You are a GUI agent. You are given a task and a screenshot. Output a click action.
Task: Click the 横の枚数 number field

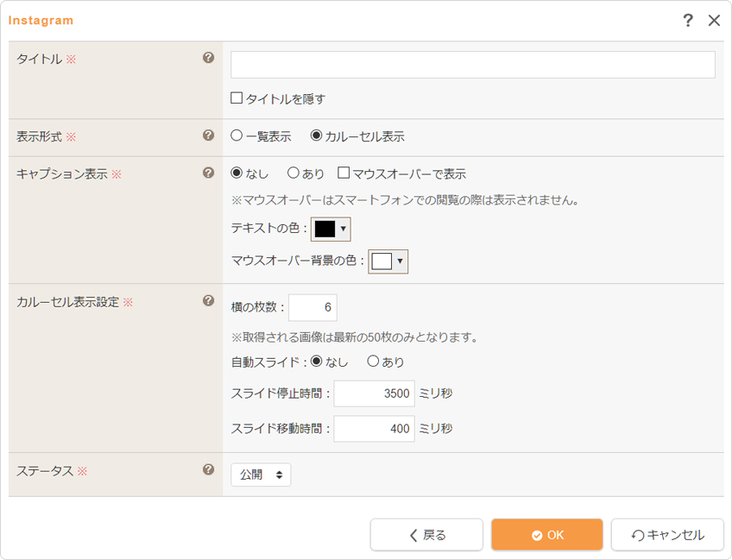(312, 307)
